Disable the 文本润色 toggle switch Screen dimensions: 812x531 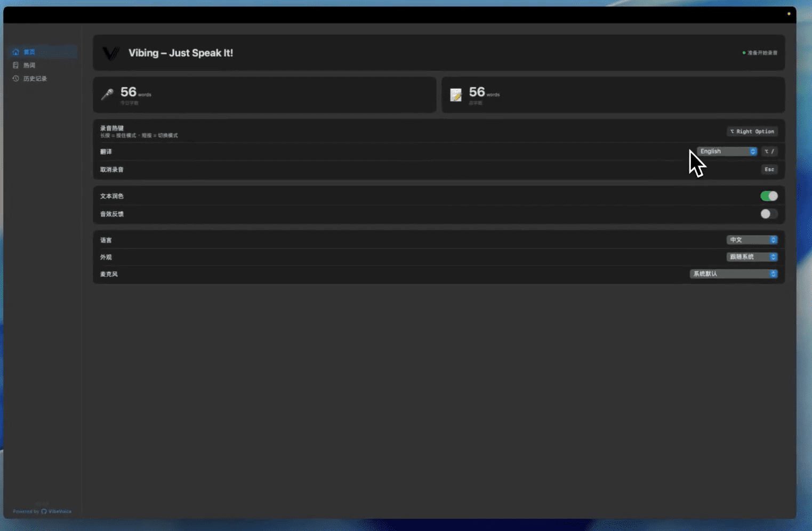click(768, 196)
